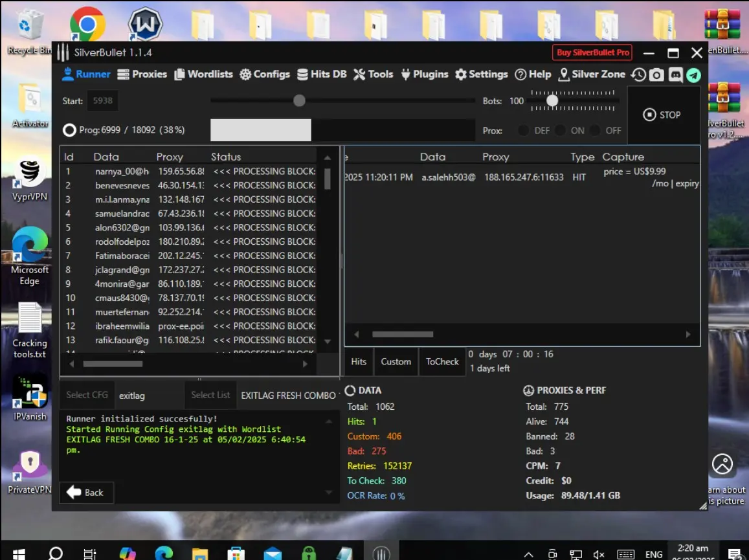Switch to the Wordlists tab

click(203, 74)
